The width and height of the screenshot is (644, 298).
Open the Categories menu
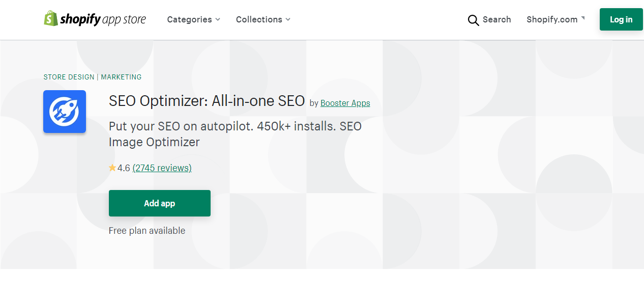pyautogui.click(x=189, y=19)
